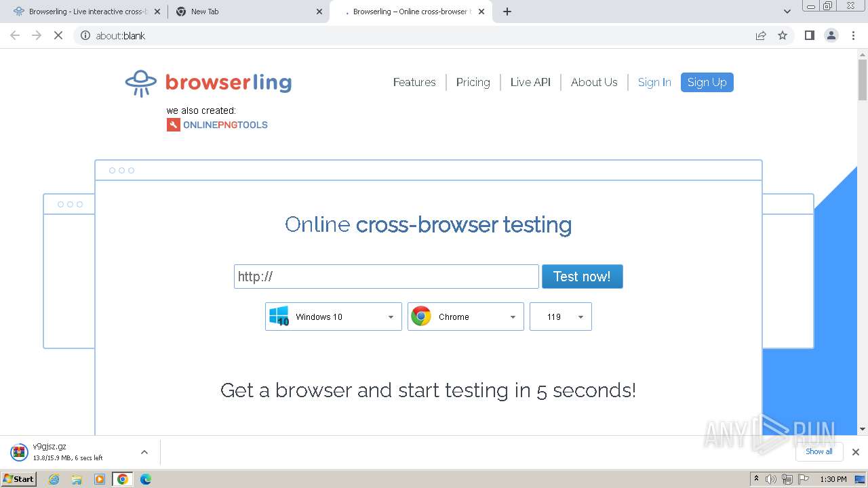Stop loading the page
This screenshot has width=868, height=488.
[x=58, y=35]
